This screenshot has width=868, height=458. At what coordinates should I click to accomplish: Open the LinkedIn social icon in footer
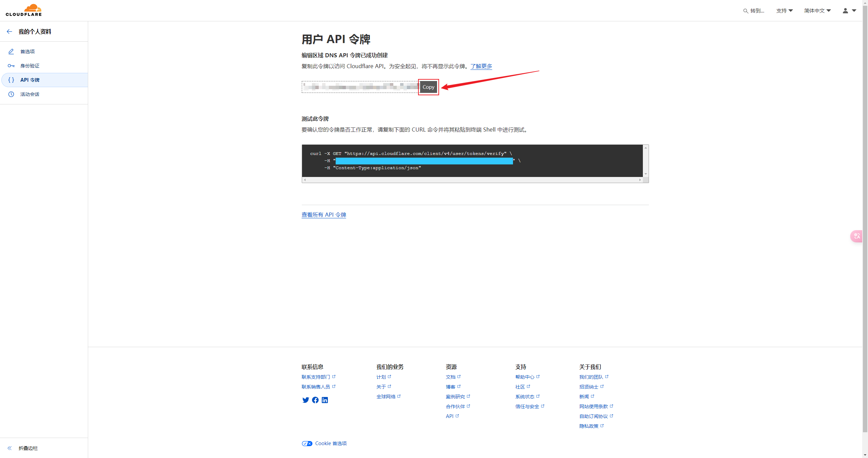325,400
